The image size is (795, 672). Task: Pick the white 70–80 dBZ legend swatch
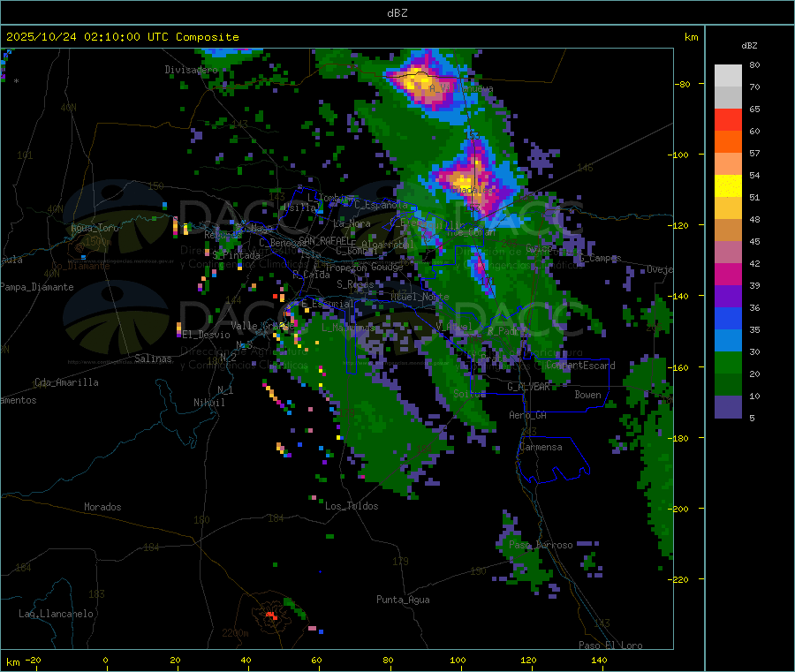point(728,76)
